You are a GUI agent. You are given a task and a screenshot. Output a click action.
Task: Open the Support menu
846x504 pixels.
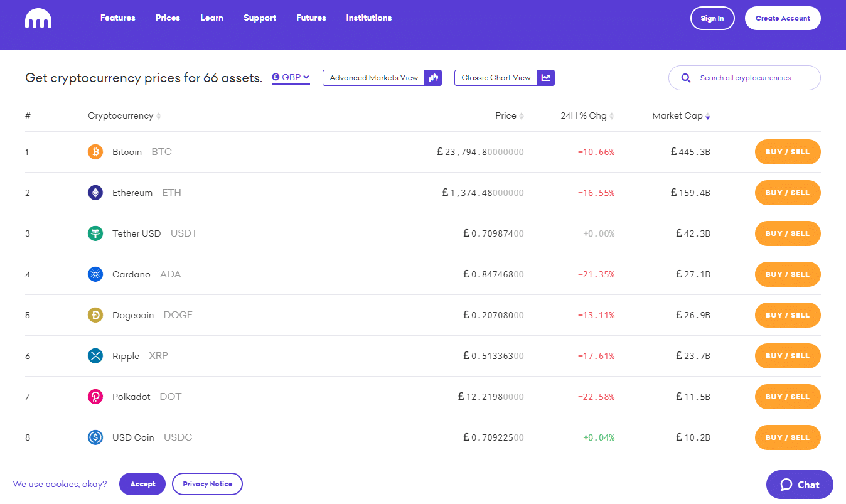[260, 18]
